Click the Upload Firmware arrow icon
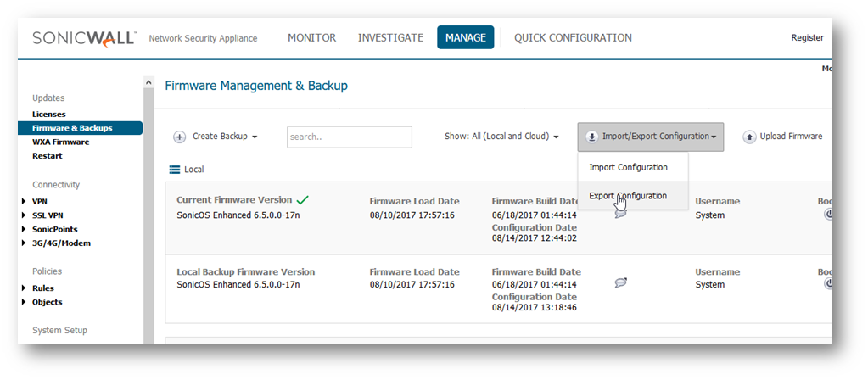Image resolution: width=868 pixels, height=380 pixels. [749, 137]
